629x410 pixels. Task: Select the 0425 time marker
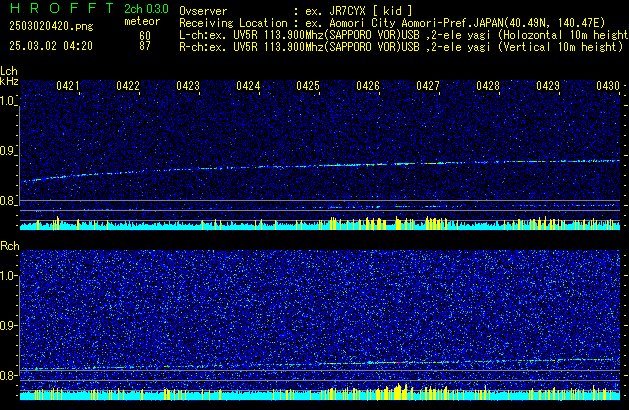(x=308, y=86)
